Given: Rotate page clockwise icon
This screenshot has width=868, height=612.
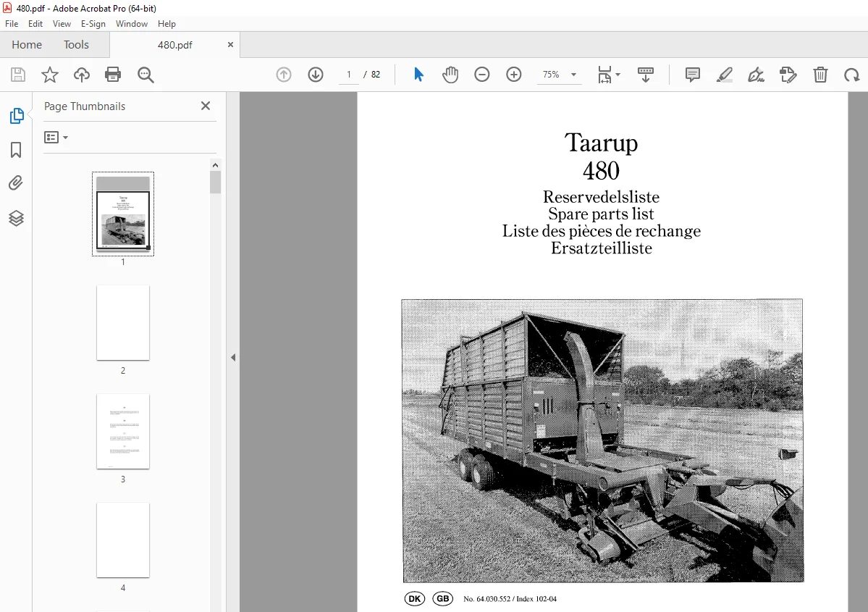Looking at the screenshot, I should (x=852, y=74).
